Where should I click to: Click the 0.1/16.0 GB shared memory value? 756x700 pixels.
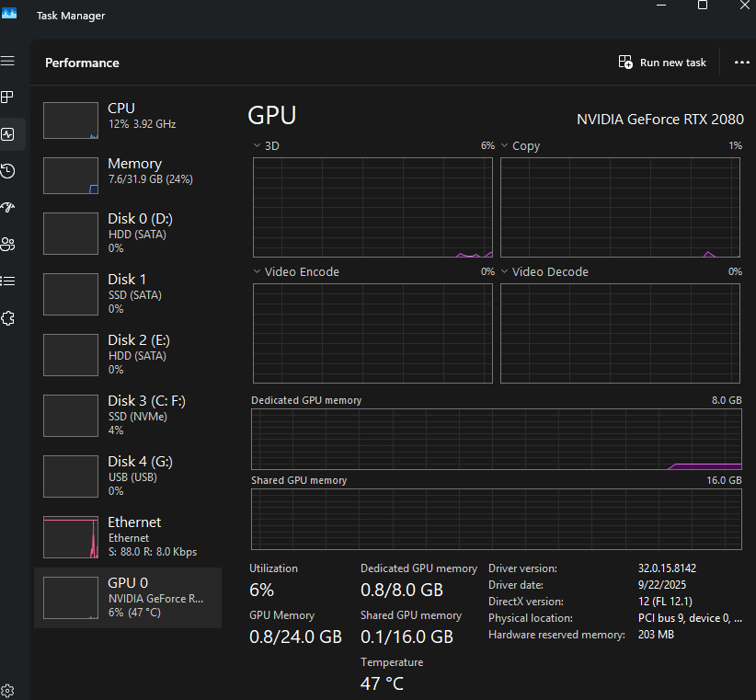(x=407, y=637)
